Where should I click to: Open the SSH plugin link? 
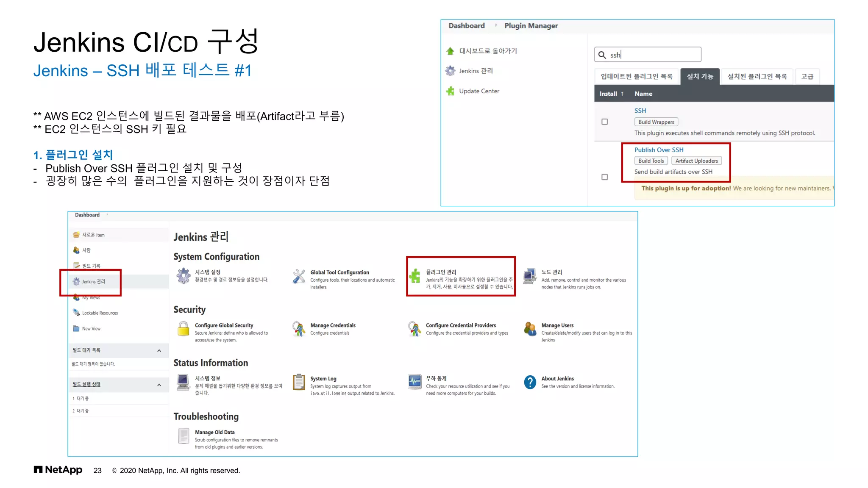tap(640, 111)
